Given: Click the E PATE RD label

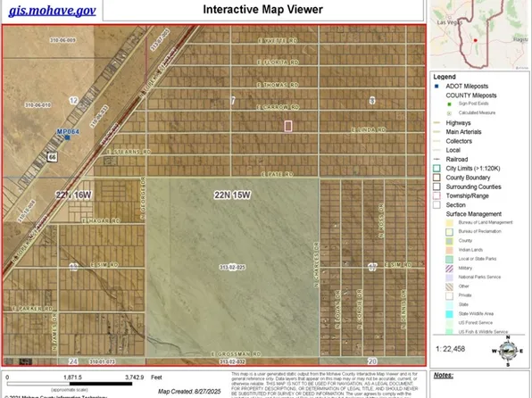Looking at the screenshot, I should tap(278, 174).
